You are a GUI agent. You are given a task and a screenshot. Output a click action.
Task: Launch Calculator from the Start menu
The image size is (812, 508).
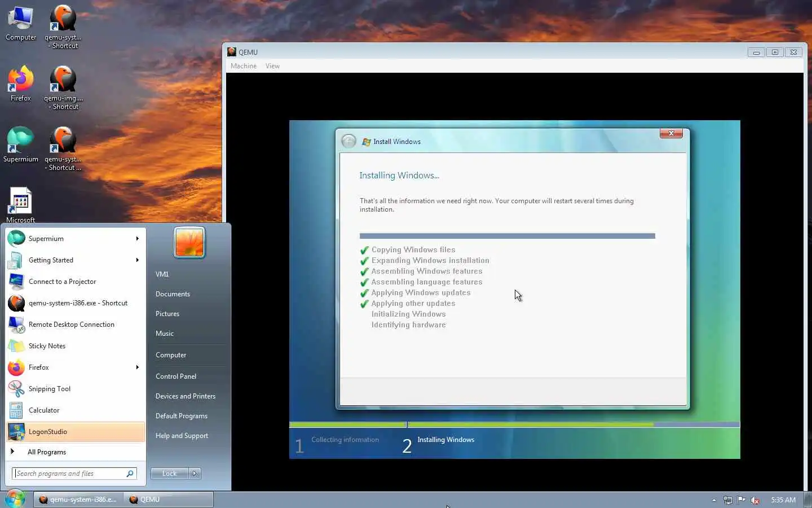point(76,410)
